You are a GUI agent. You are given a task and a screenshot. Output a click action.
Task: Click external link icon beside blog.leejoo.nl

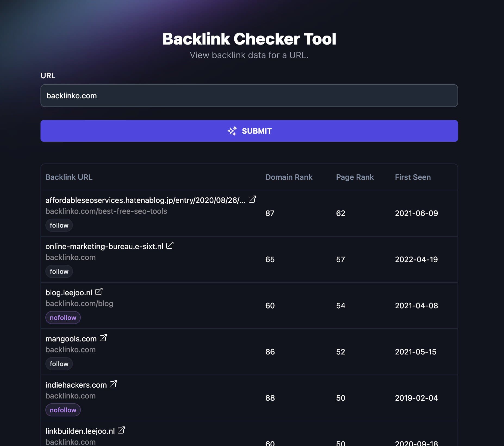(99, 292)
